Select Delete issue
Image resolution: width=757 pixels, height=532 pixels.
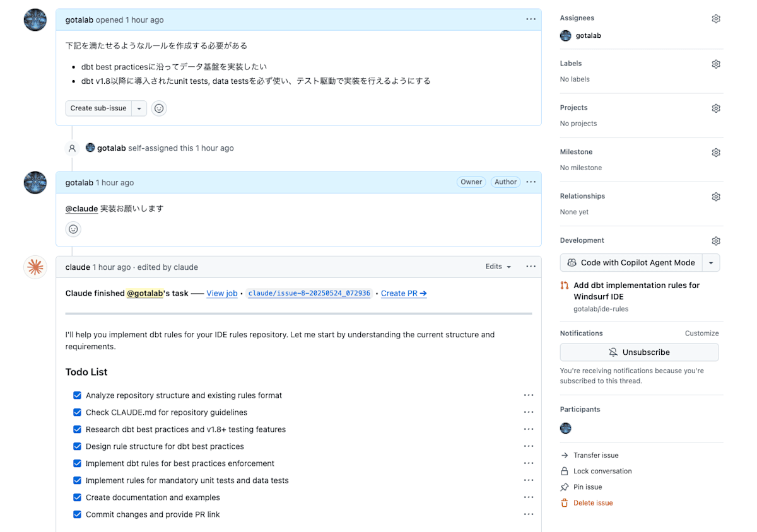pyautogui.click(x=593, y=503)
